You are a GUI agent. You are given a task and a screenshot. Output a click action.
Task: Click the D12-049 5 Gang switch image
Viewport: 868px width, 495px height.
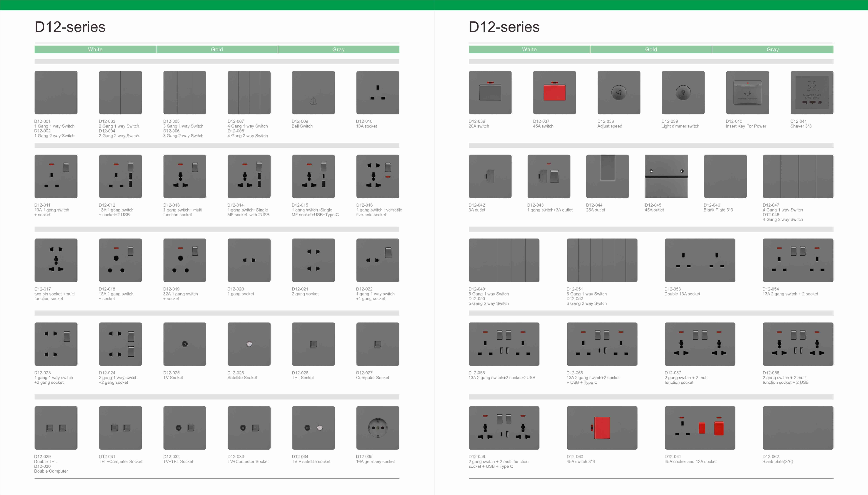tap(504, 260)
